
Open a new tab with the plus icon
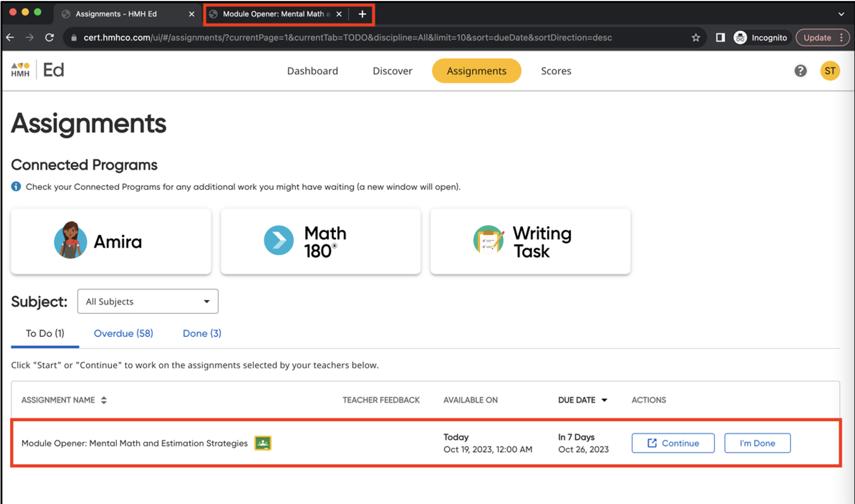tap(362, 14)
